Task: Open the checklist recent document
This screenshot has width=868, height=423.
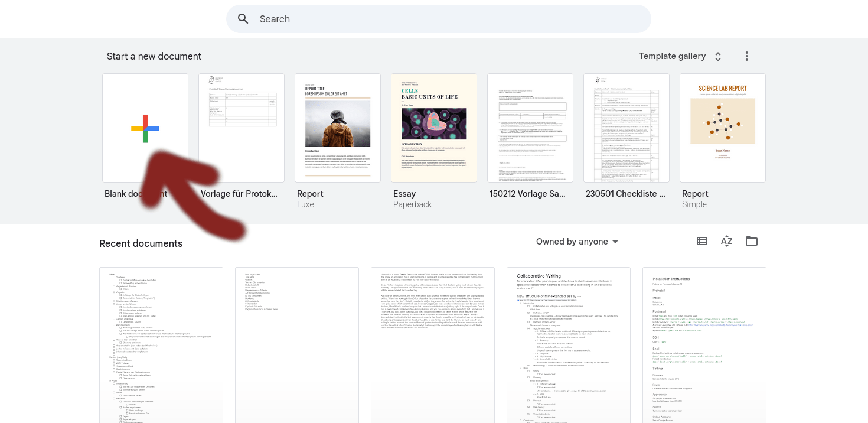Action: [161, 345]
